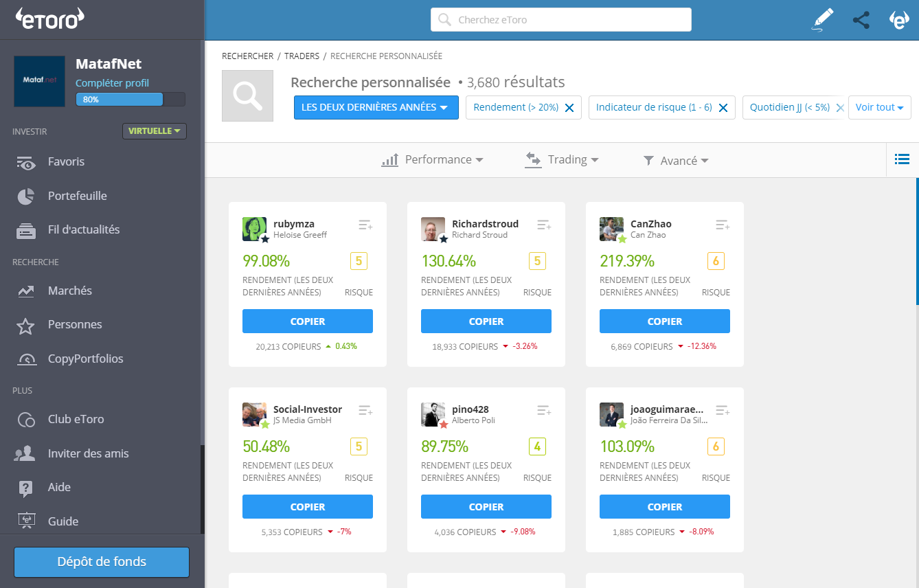919x588 pixels.
Task: Click Fil d'actualités feed icon
Action: pyautogui.click(x=26, y=231)
